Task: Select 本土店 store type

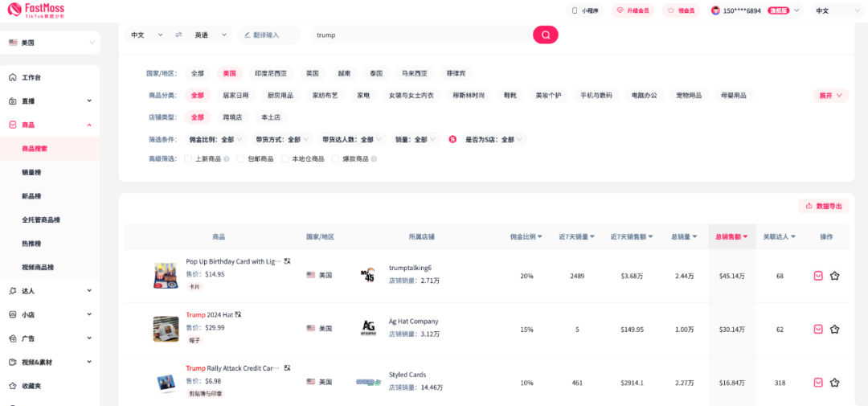Action: point(272,117)
